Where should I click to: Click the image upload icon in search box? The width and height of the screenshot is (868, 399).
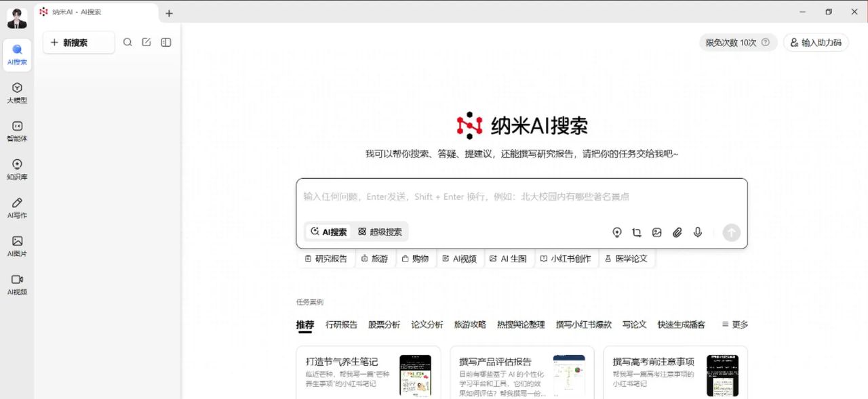tap(656, 232)
